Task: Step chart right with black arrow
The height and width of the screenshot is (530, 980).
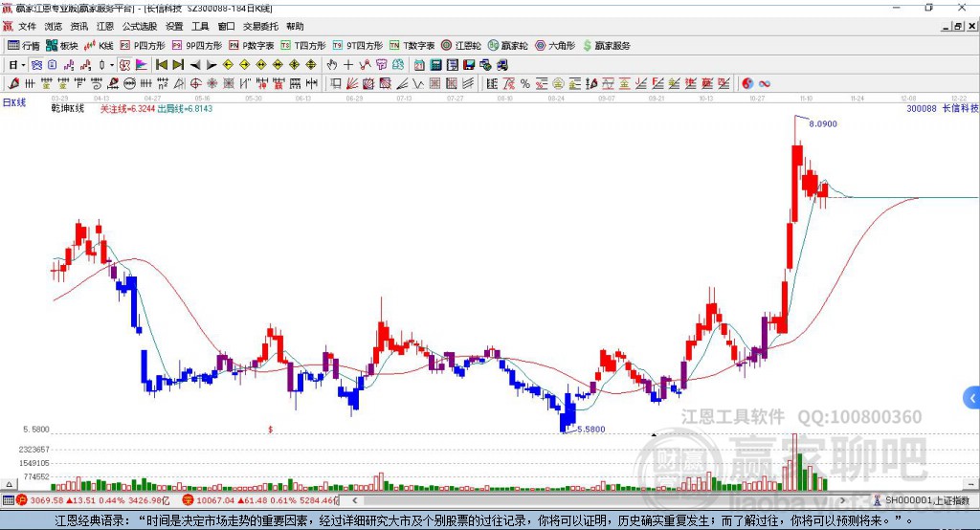Action: 212,65
